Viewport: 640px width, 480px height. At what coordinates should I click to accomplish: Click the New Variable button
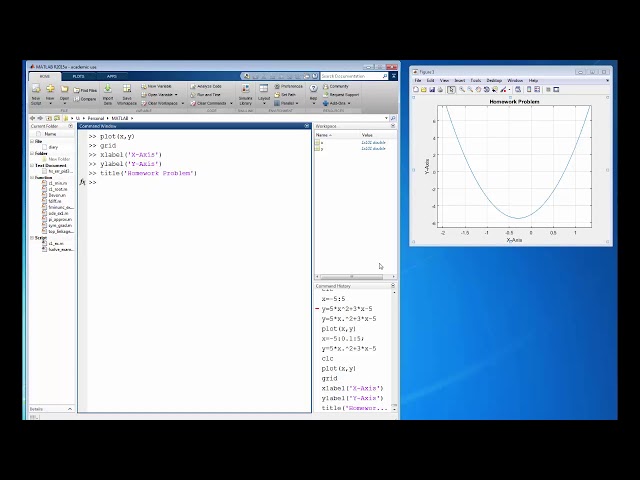(x=156, y=86)
